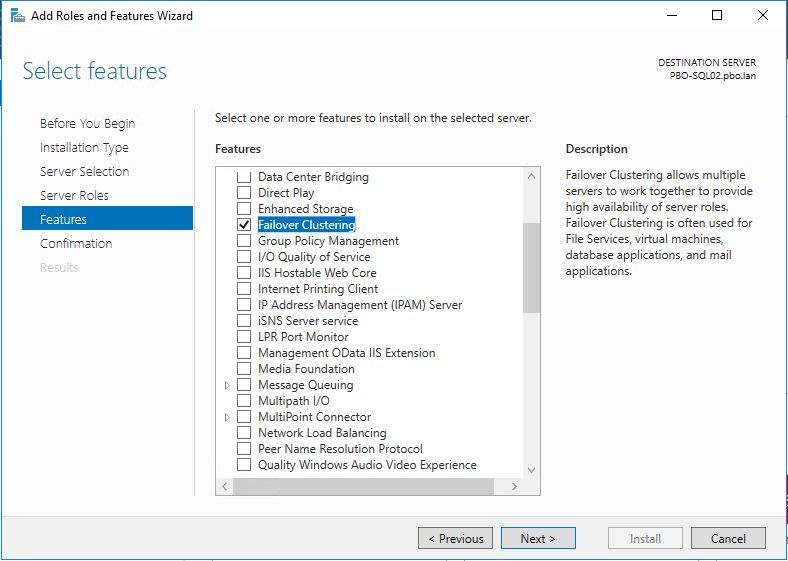Close the Add Roles and Features Wizard

[x=762, y=16]
